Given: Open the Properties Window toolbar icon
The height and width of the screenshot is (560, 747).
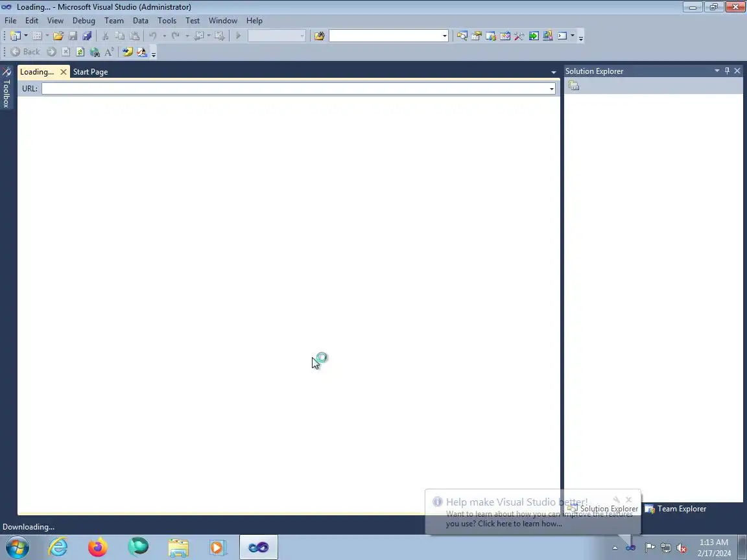Looking at the screenshot, I should point(476,36).
